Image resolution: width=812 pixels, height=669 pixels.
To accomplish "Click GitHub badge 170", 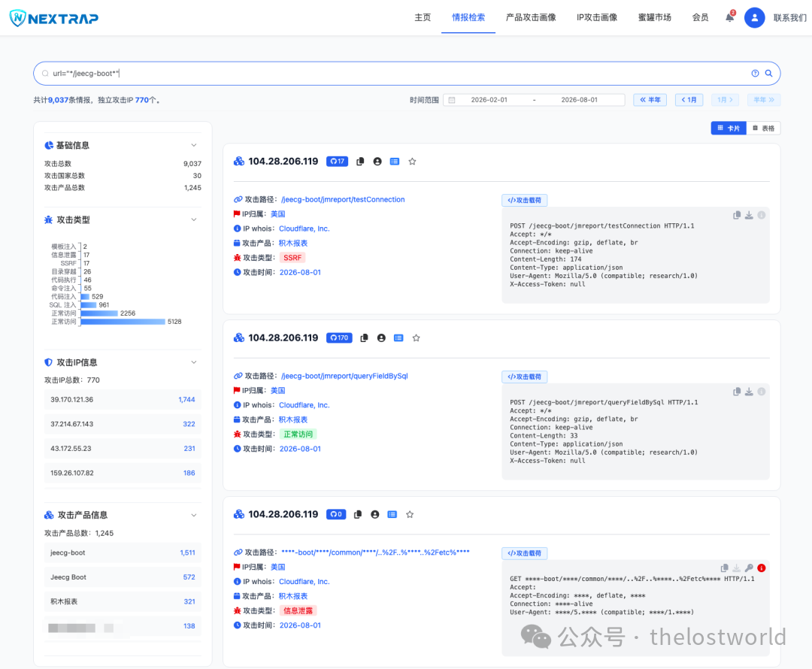I will (339, 338).
